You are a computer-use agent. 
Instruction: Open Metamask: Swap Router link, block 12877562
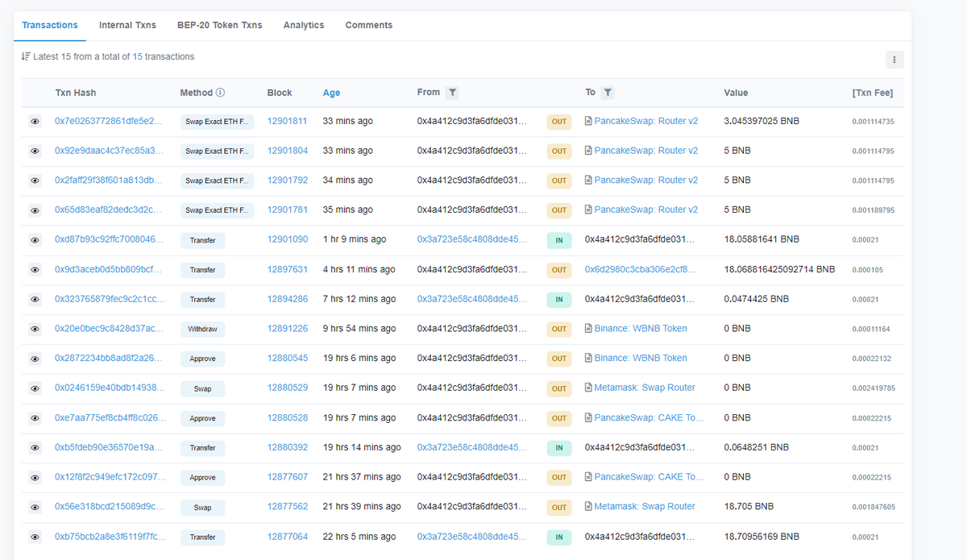pyautogui.click(x=645, y=506)
